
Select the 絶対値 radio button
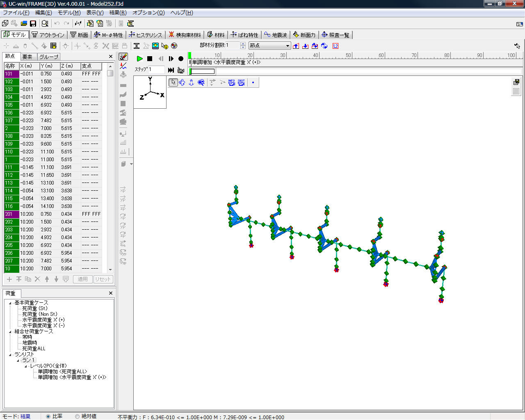click(78, 416)
